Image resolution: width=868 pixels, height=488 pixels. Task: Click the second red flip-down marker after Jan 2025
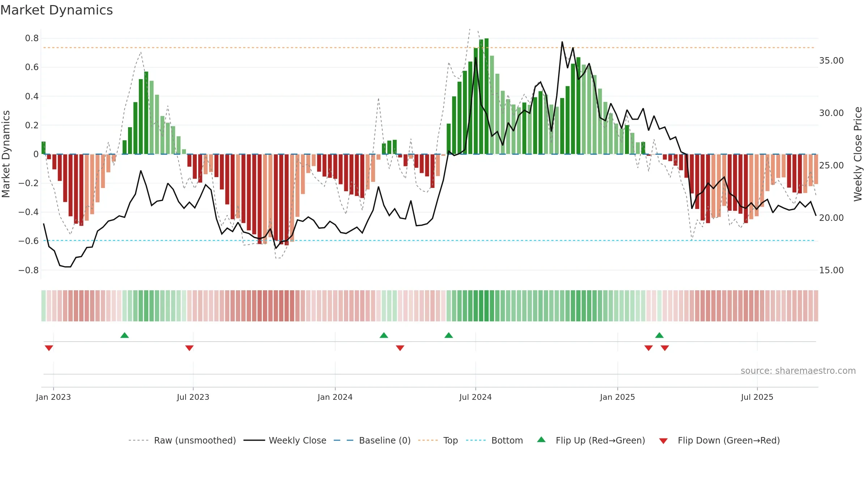point(665,348)
